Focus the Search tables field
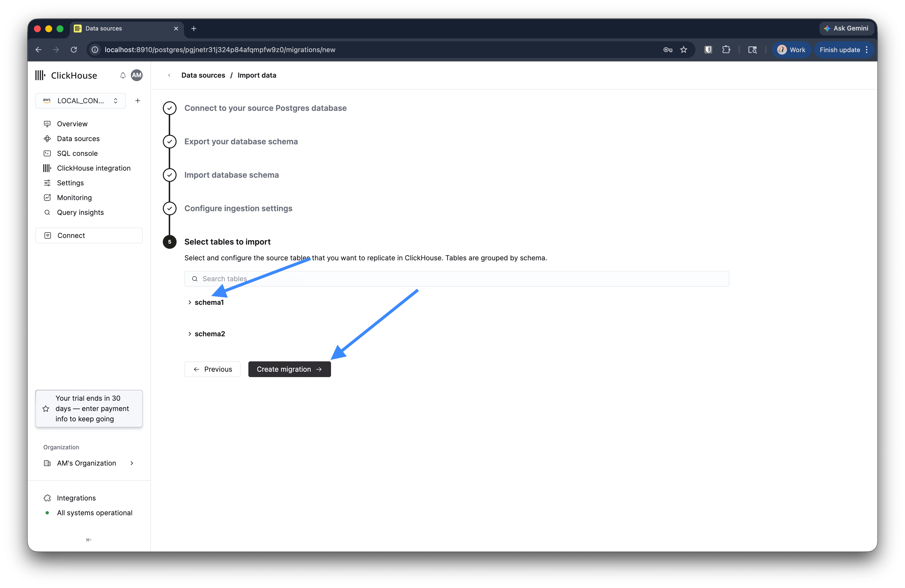This screenshot has height=588, width=905. pyautogui.click(x=457, y=279)
